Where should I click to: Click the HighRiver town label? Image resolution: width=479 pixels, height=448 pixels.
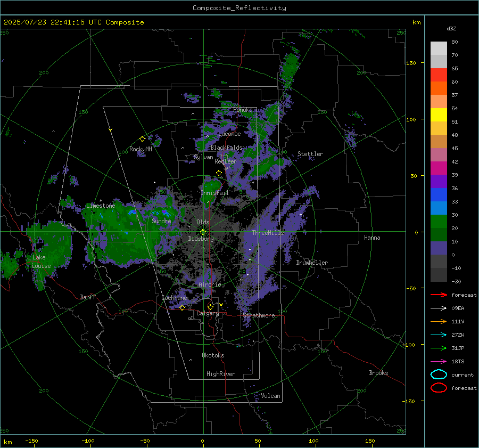[221, 374]
